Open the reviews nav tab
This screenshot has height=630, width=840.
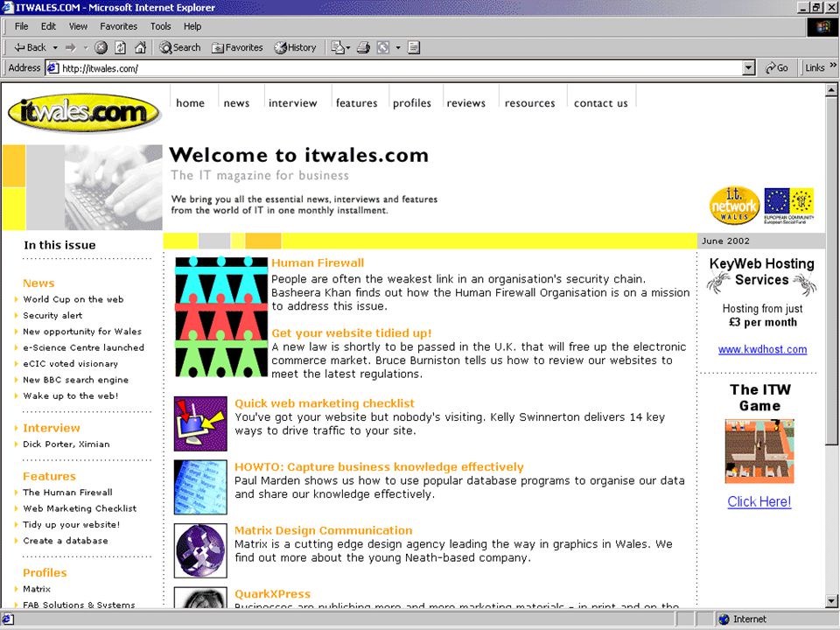pos(466,103)
